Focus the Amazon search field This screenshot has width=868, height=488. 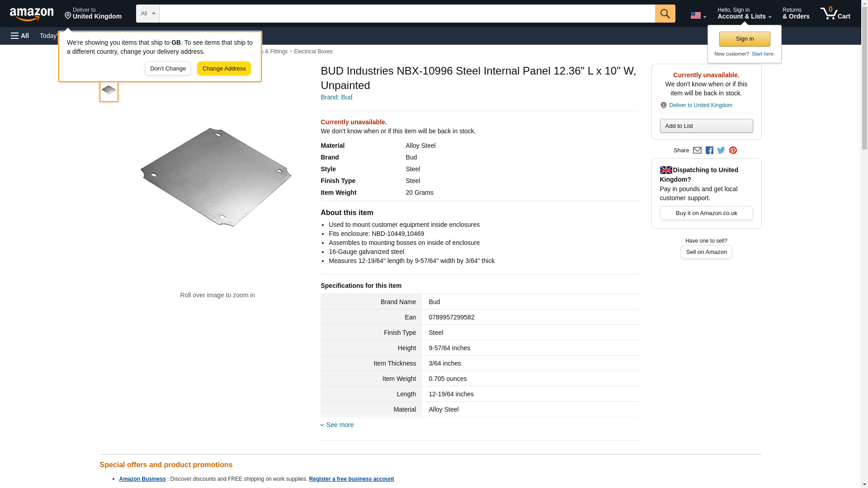tap(407, 14)
